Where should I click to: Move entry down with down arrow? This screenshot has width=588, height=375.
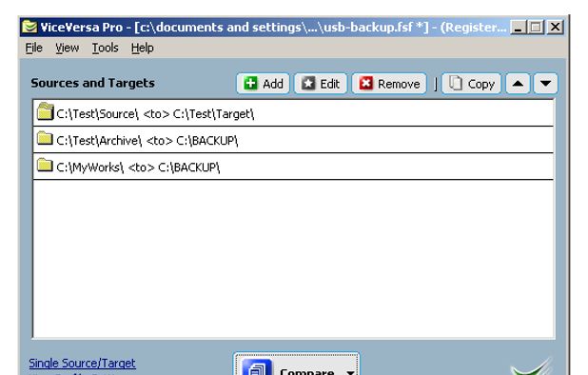pyautogui.click(x=546, y=83)
